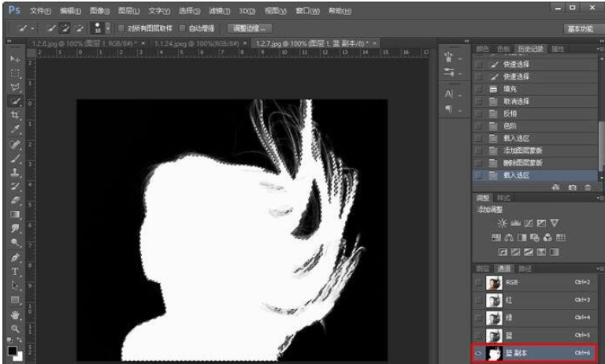The height and width of the screenshot is (364, 605).
Task: Click the 载入选区 history state at bottom
Action: pos(516,175)
